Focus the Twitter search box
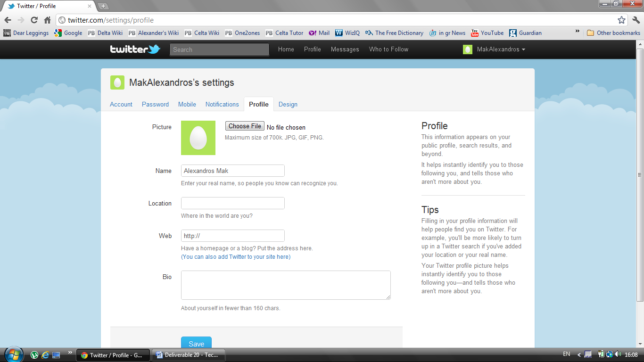Image resolution: width=644 pixels, height=362 pixels. tap(219, 49)
